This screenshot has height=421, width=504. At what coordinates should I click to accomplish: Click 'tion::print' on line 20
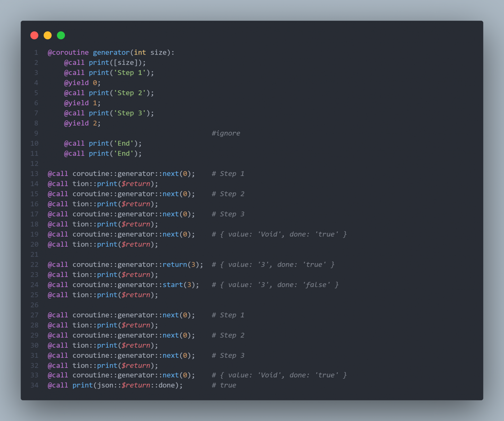[95, 244]
